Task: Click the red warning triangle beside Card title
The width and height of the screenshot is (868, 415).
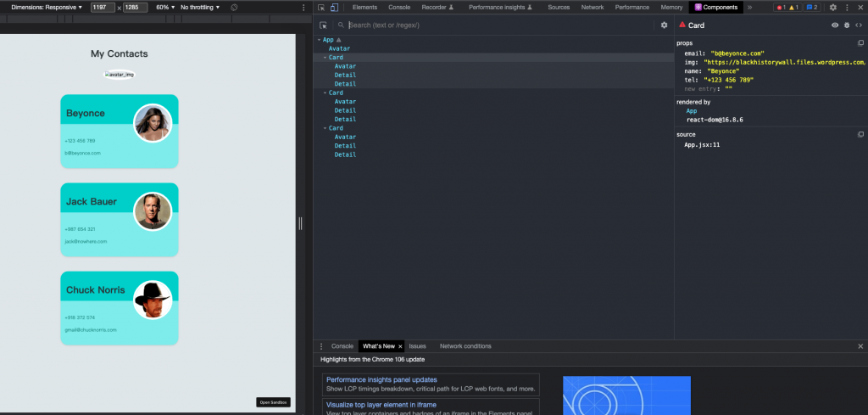Action: coord(682,25)
